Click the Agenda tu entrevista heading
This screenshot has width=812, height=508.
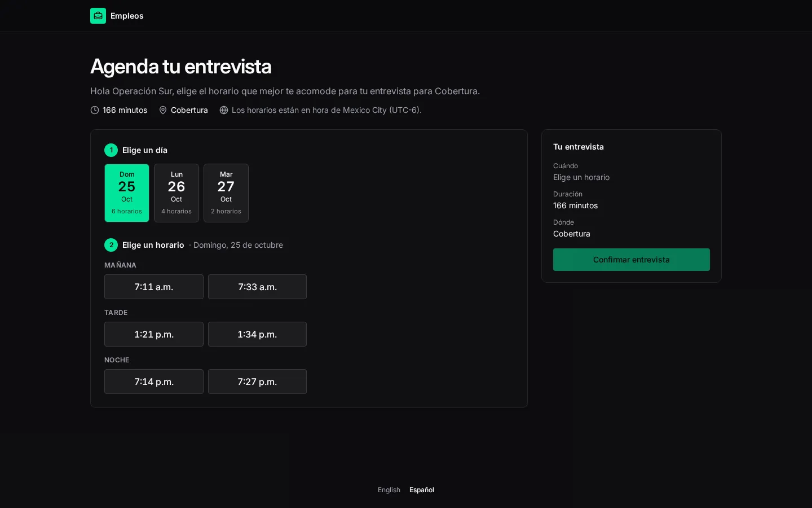tap(181, 67)
